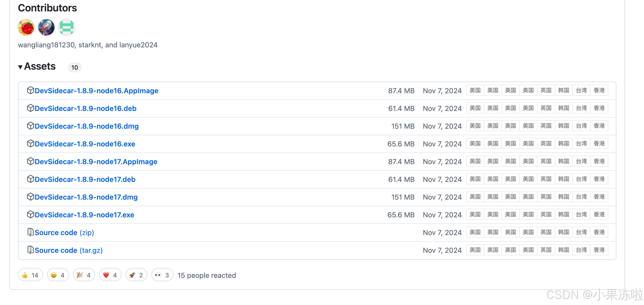
Task: Click the package icon beside DevSidecar-1.8.9-node16.exe
Action: pyautogui.click(x=30, y=143)
